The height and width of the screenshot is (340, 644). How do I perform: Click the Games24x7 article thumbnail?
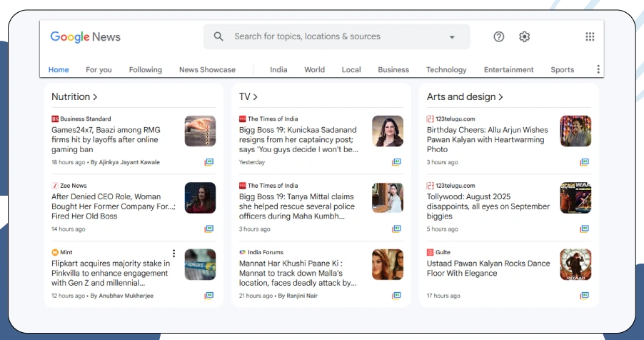[x=200, y=131]
